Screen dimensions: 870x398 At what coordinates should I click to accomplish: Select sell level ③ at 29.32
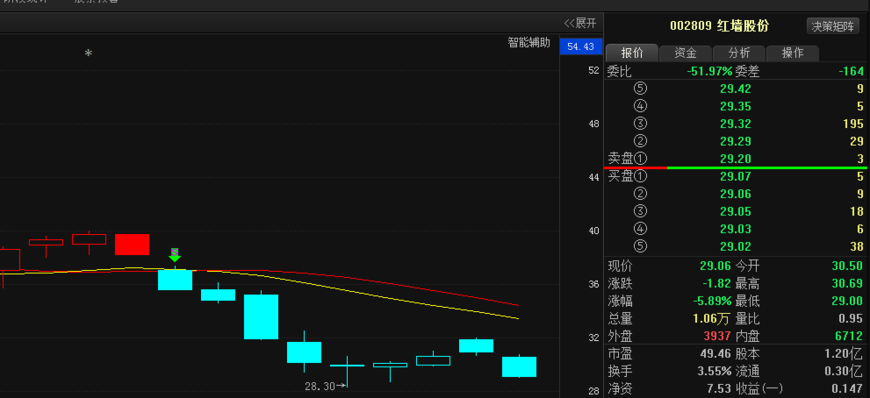click(735, 123)
